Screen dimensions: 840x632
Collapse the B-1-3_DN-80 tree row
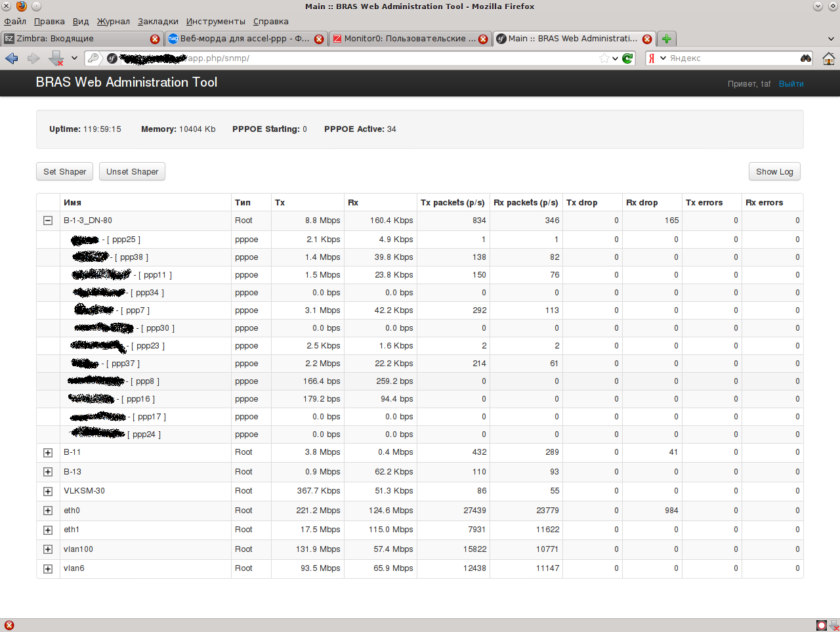click(x=48, y=221)
